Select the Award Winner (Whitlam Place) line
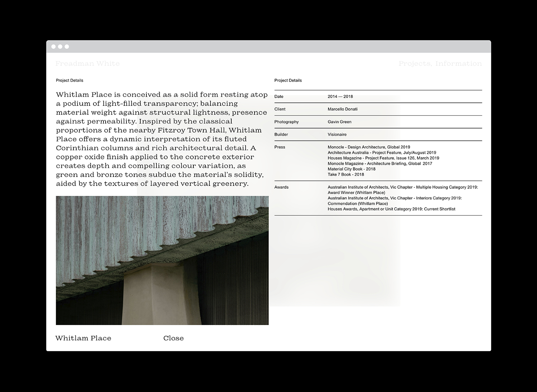The width and height of the screenshot is (537, 392). (356, 193)
